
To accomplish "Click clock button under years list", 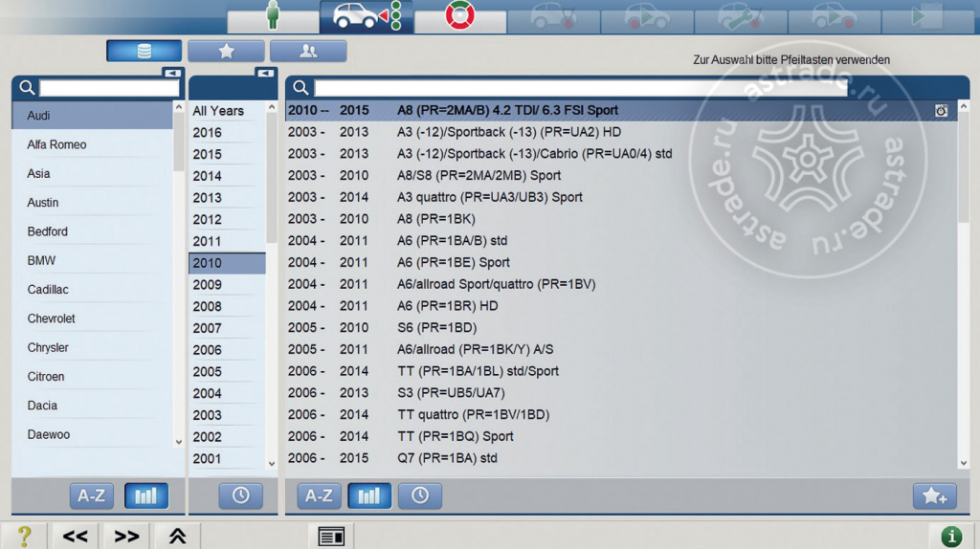I will (240, 495).
